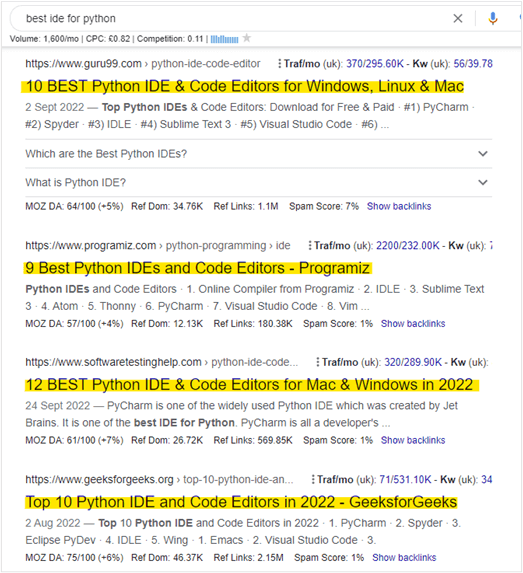
Task: Open '10 BEST Python IDE & Code Editors' result
Action: pos(245,86)
